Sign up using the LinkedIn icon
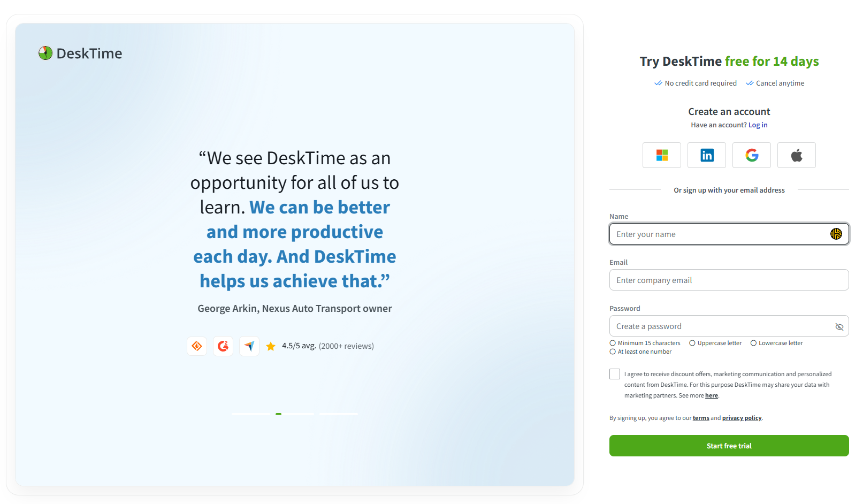The image size is (863, 504). (707, 155)
